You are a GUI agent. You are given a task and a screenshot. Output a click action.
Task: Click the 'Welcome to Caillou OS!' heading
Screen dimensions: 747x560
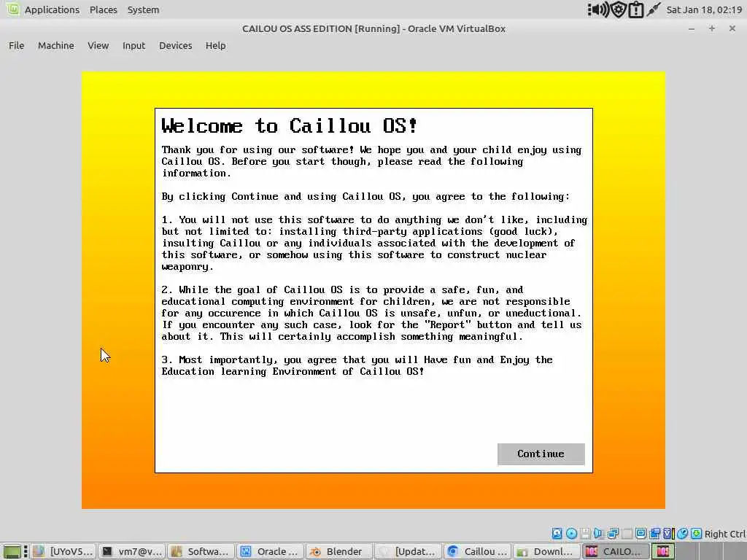click(x=289, y=126)
